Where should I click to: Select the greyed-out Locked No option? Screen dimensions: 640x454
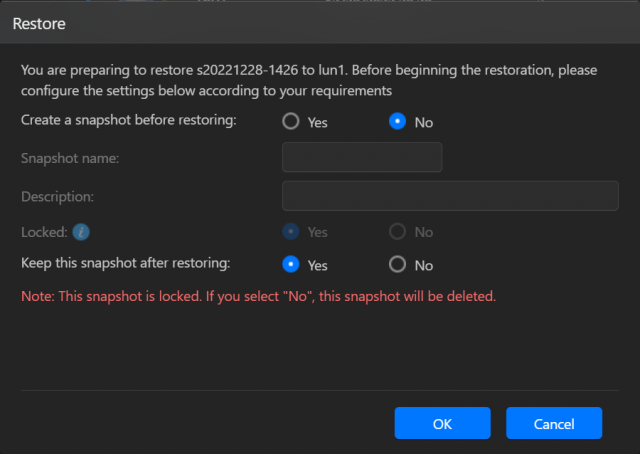point(398,232)
